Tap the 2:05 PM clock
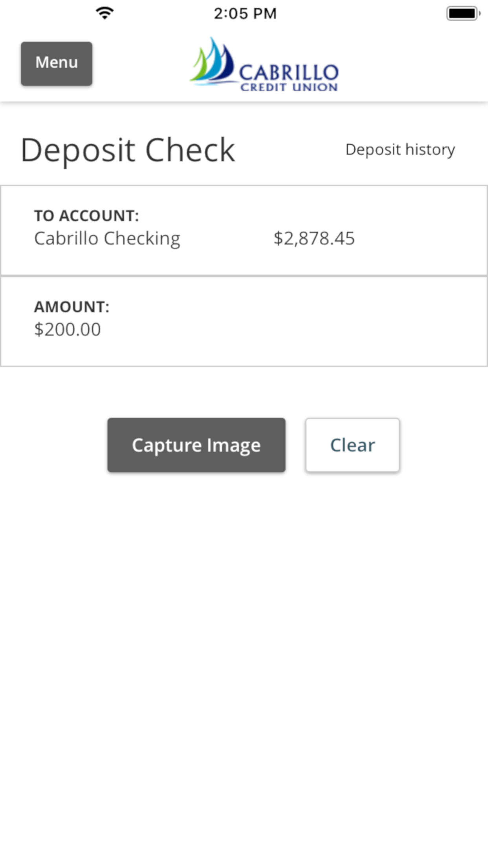The image size is (488, 868). pos(245,14)
